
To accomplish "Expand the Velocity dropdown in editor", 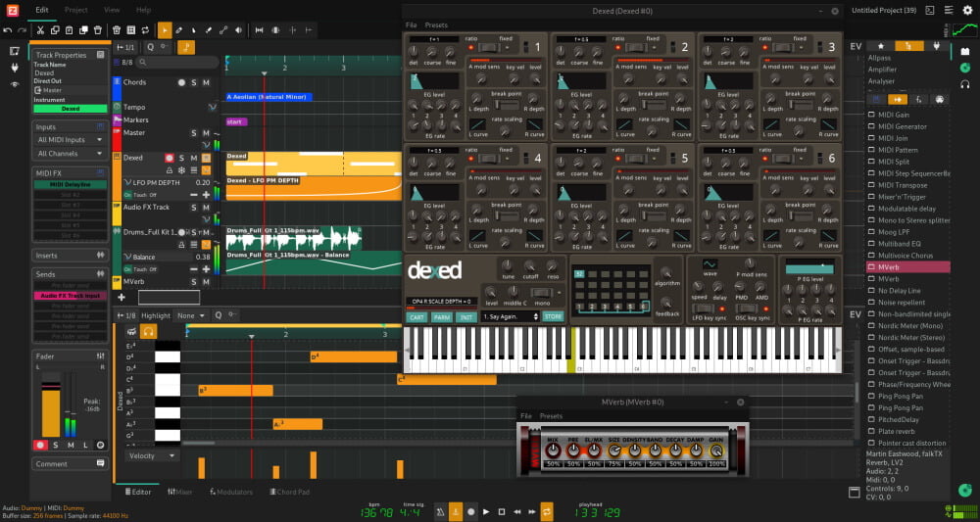I will 152,455.
